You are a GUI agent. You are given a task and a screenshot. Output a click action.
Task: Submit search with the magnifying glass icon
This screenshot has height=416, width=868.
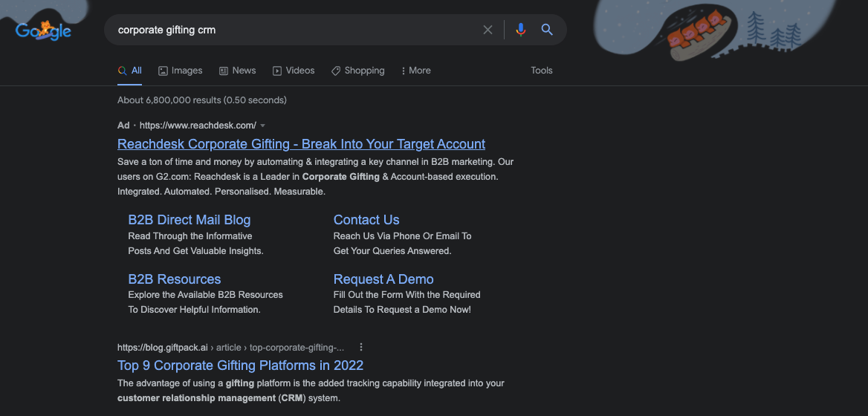point(547,30)
